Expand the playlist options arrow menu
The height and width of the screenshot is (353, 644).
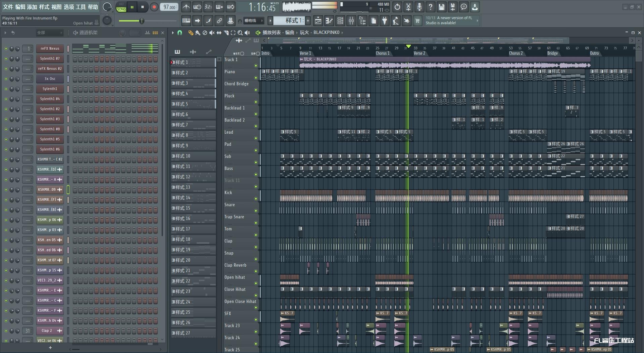(173, 33)
